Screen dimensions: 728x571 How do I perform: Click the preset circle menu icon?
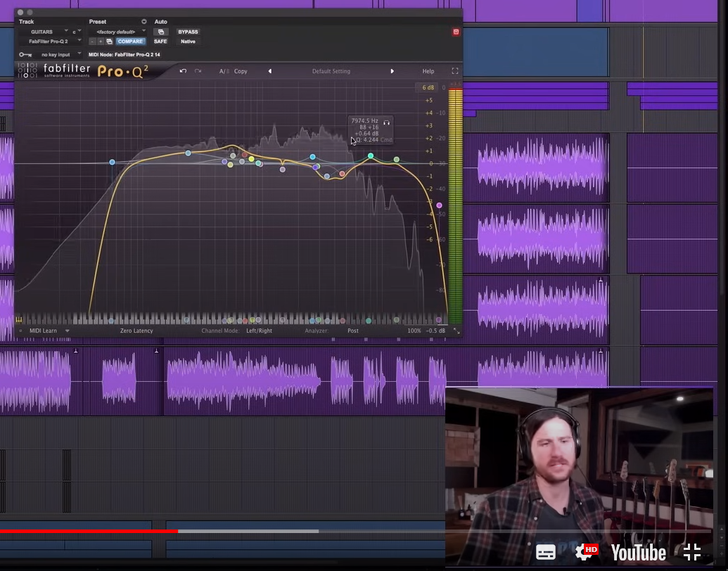point(144,22)
